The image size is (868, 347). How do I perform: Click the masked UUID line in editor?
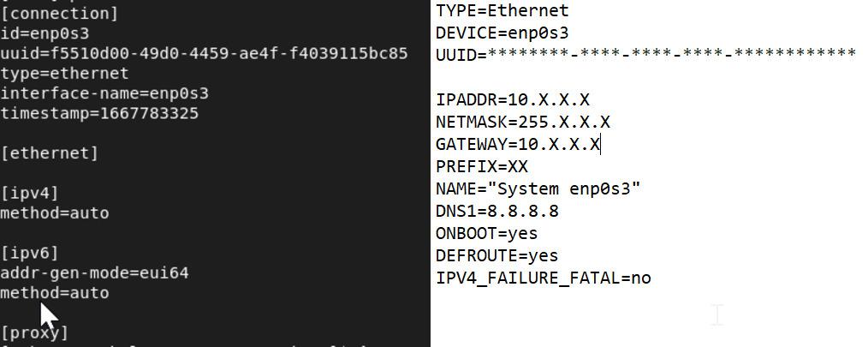(x=645, y=56)
